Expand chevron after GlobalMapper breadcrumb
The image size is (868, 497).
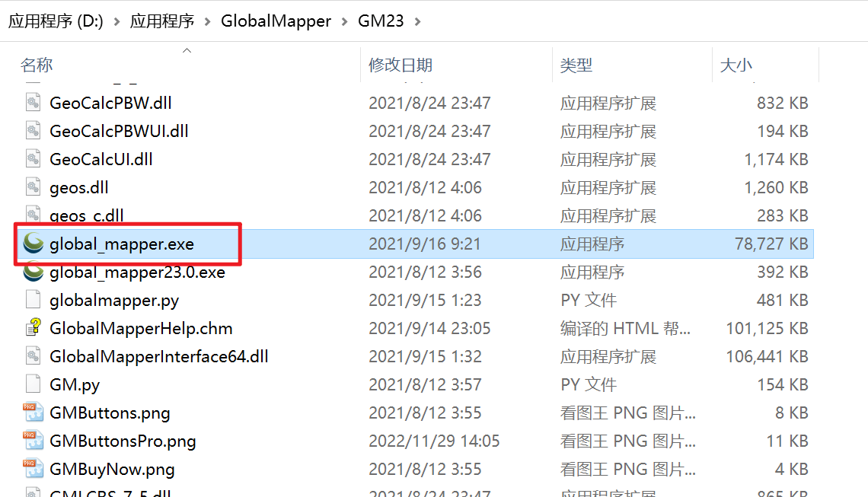345,21
